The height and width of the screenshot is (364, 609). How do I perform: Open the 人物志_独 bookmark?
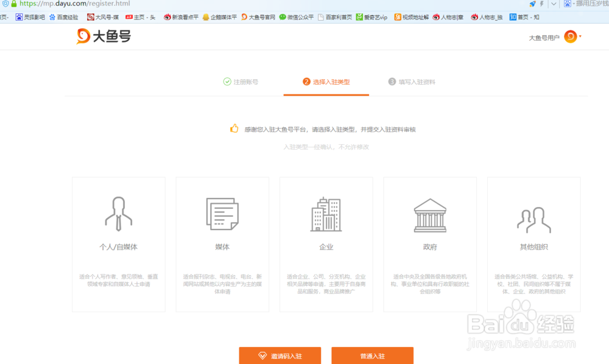pyautogui.click(x=487, y=17)
